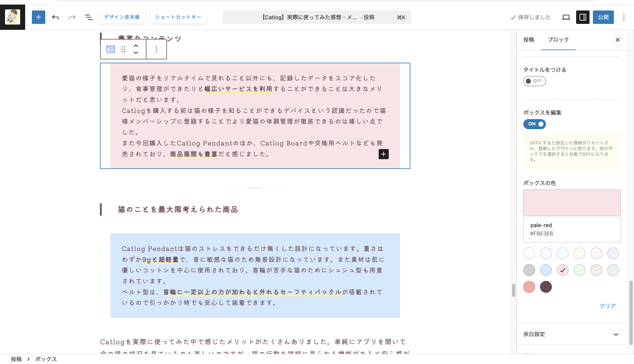634x364 pixels.
Task: Turn off the ボックスを編集 switch
Action: (x=535, y=124)
